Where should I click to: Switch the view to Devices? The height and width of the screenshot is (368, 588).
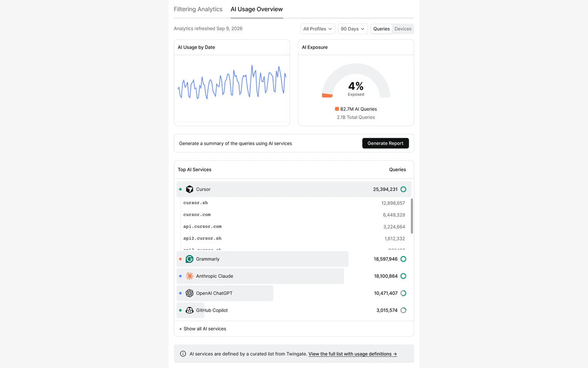pos(403,29)
